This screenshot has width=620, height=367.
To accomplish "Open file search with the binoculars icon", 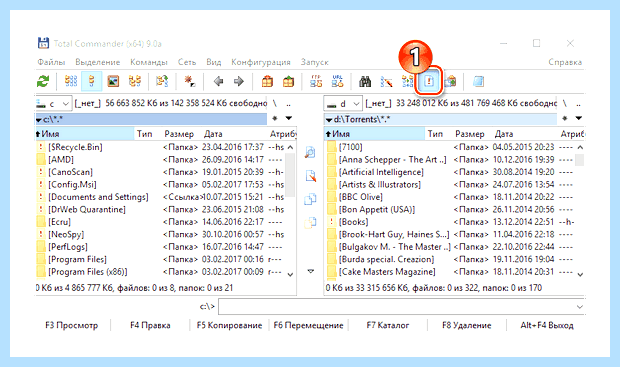I will point(365,81).
